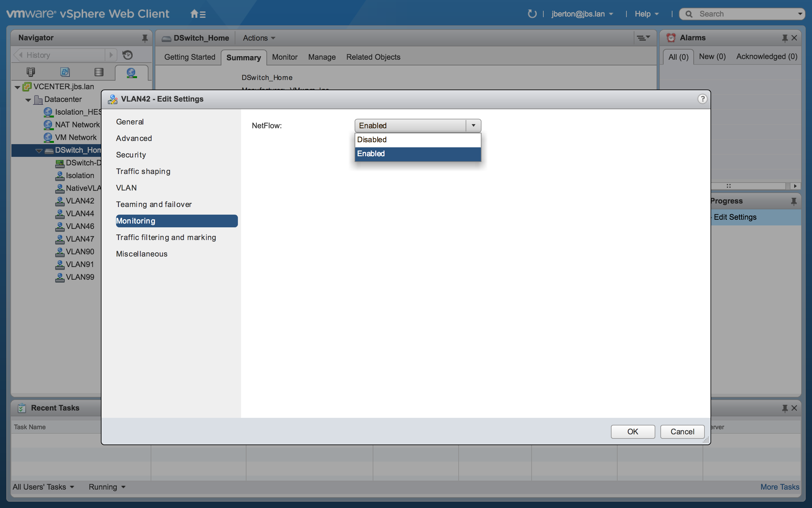The image size is (812, 508).
Task: Expand the search options arrow
Action: (x=800, y=14)
